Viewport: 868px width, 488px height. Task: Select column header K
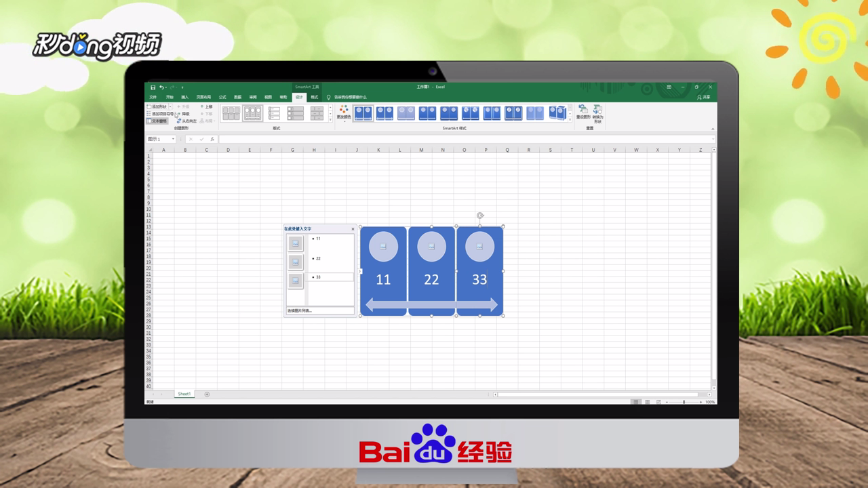point(378,150)
